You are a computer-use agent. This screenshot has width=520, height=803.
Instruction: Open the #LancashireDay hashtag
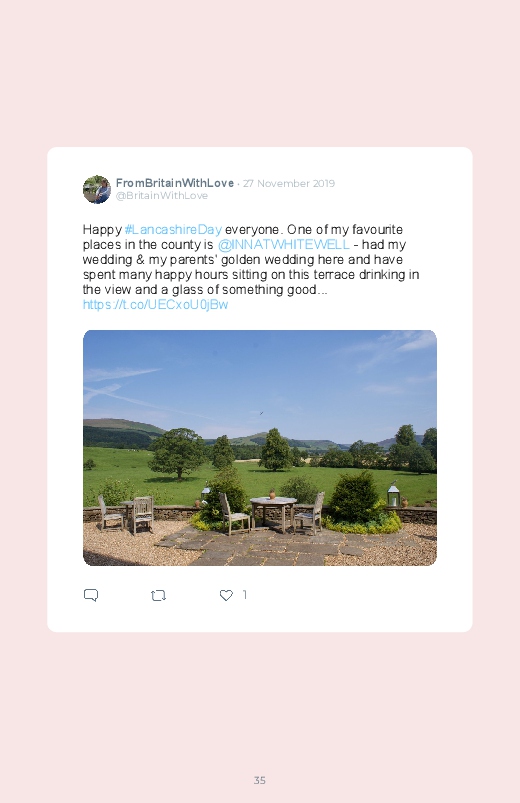173,229
